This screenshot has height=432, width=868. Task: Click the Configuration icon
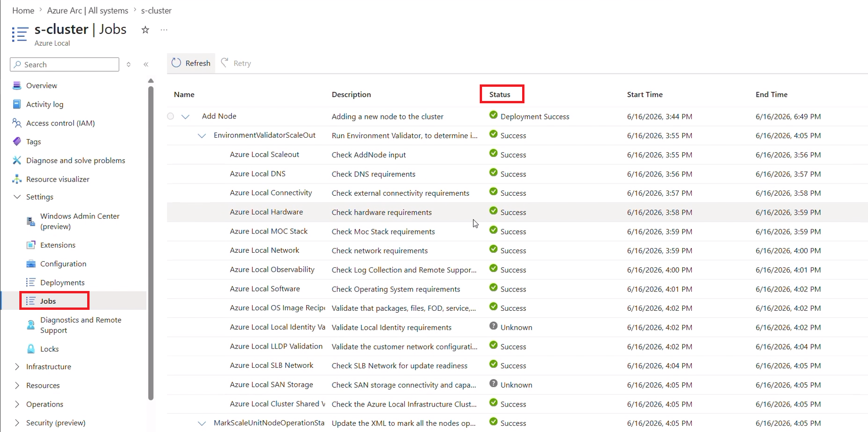pyautogui.click(x=31, y=264)
